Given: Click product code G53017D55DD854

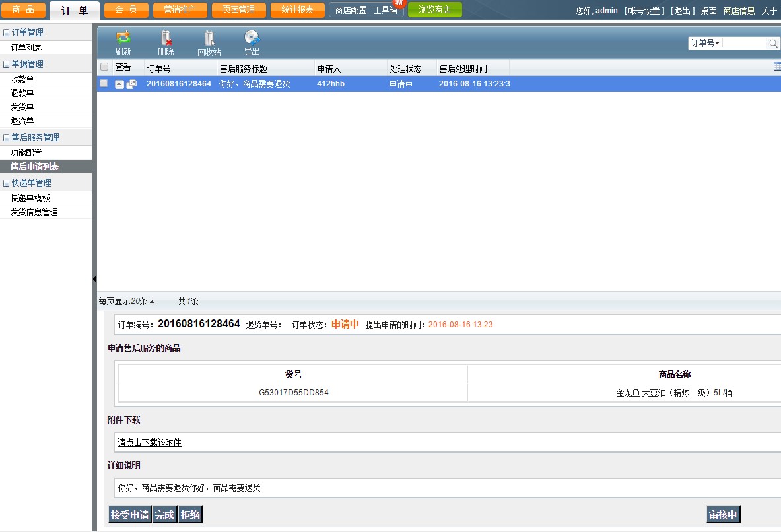Looking at the screenshot, I should (293, 393).
